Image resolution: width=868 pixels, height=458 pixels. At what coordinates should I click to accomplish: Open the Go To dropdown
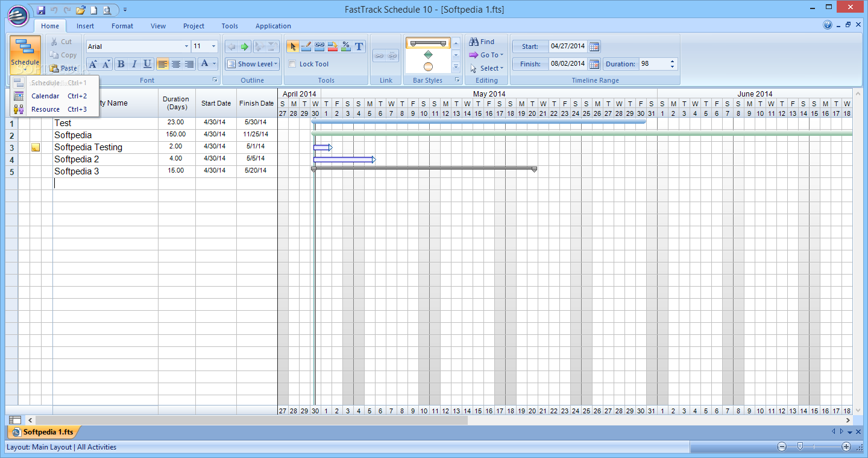pos(486,55)
